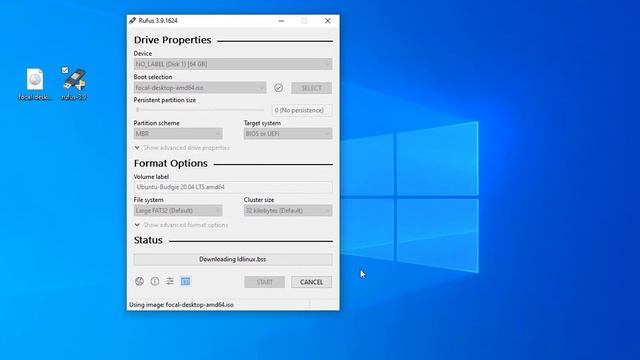Open the language globe icon in Rufus

tap(139, 281)
